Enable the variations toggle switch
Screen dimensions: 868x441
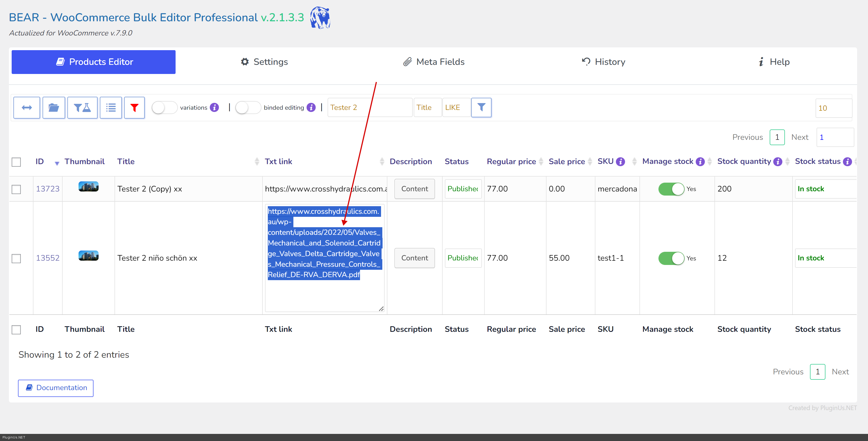(164, 107)
